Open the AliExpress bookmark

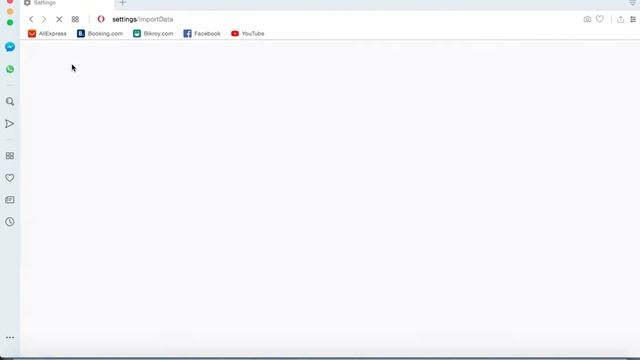coord(47,33)
